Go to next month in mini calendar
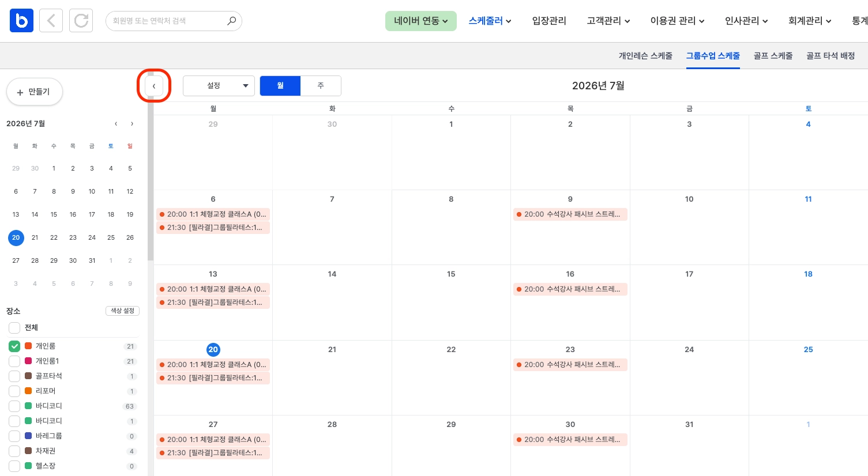868x476 pixels. click(x=132, y=124)
